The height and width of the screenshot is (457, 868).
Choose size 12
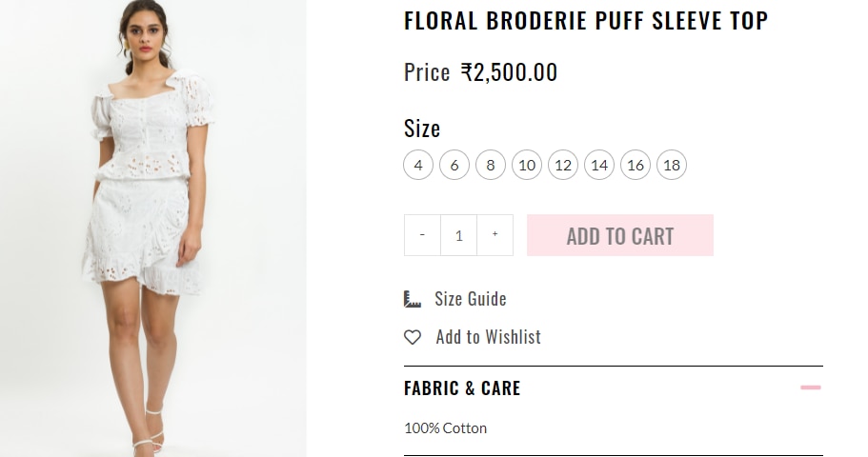coord(563,165)
